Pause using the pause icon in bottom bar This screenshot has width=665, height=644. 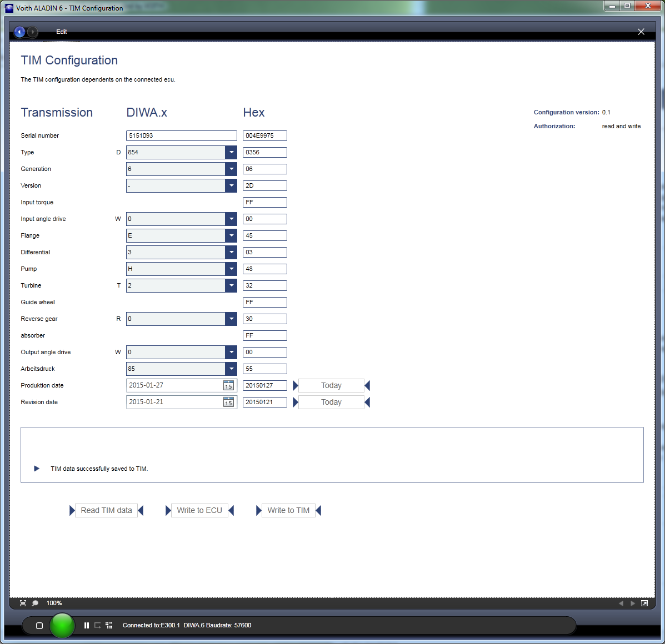87,625
